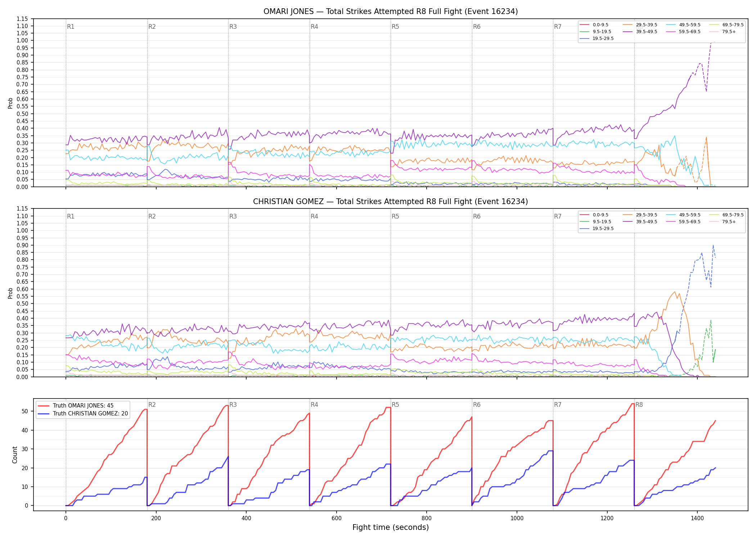Click x-axis tick label 200

(156, 518)
